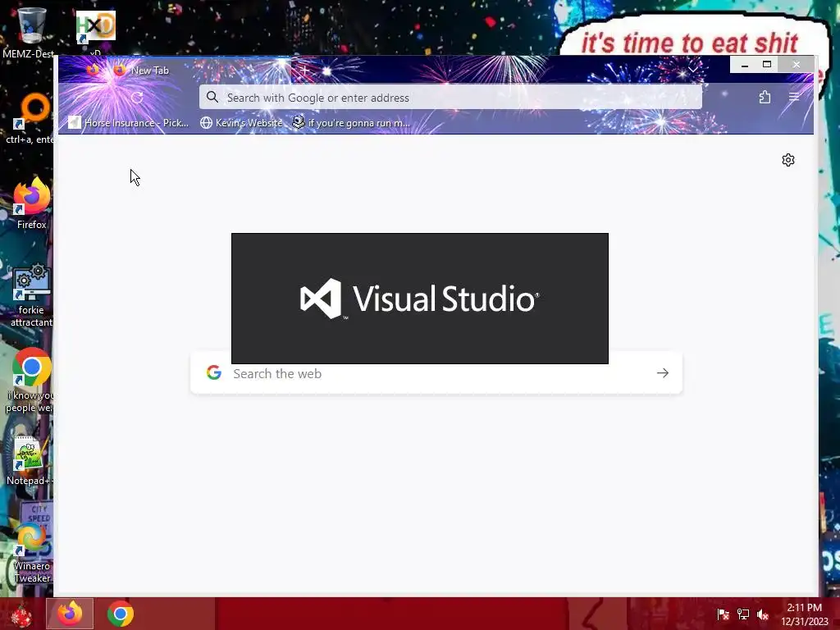Click the Search the web field
Viewport: 840px width, 630px height.
click(436, 373)
